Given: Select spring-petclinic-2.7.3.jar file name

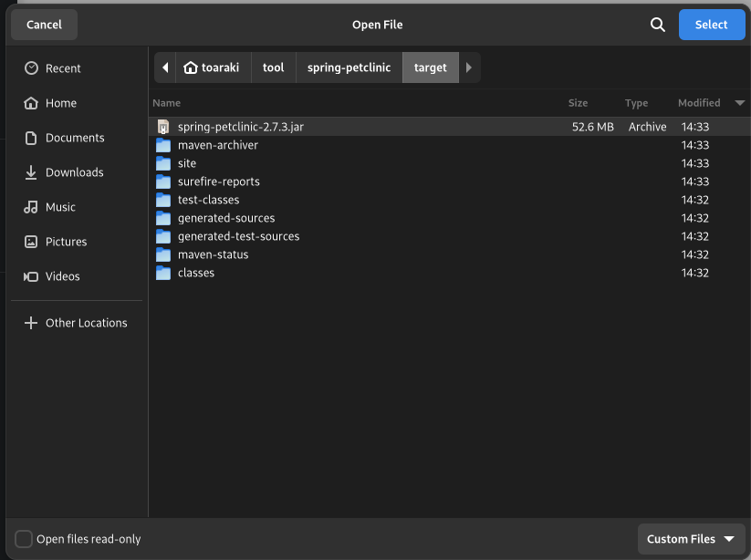Looking at the screenshot, I should point(241,127).
